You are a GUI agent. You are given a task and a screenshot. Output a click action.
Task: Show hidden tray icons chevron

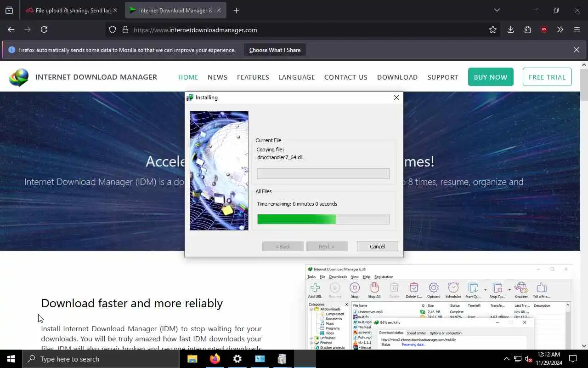[507, 359]
